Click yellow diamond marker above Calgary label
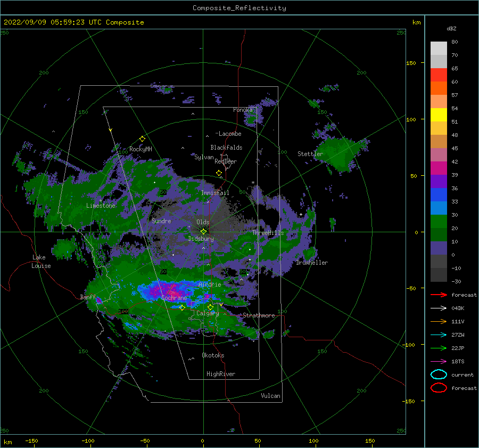The image size is (479, 448). 210,307
